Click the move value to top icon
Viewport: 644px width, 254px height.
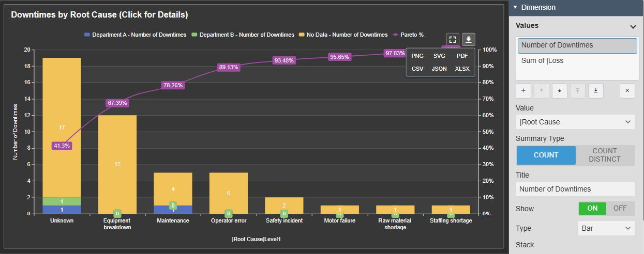(577, 90)
